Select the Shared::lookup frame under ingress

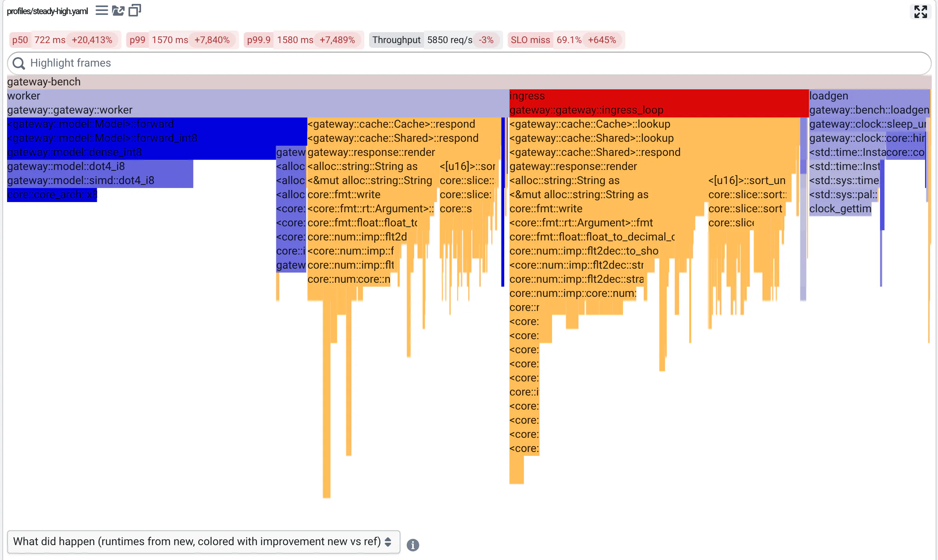point(654,138)
